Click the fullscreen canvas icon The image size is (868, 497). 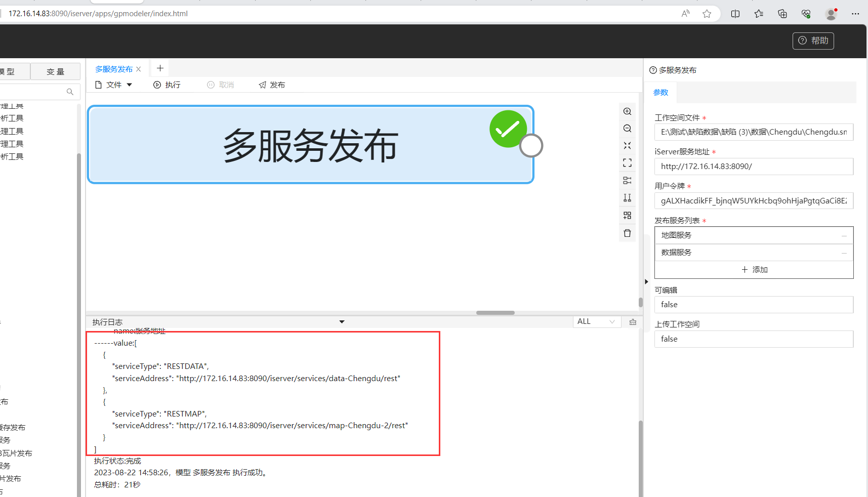coord(627,163)
